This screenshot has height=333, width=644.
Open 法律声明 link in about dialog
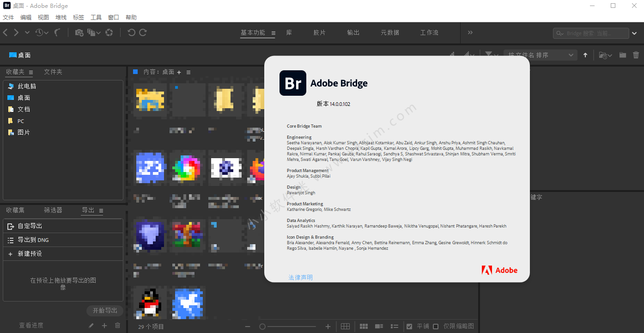[301, 277]
